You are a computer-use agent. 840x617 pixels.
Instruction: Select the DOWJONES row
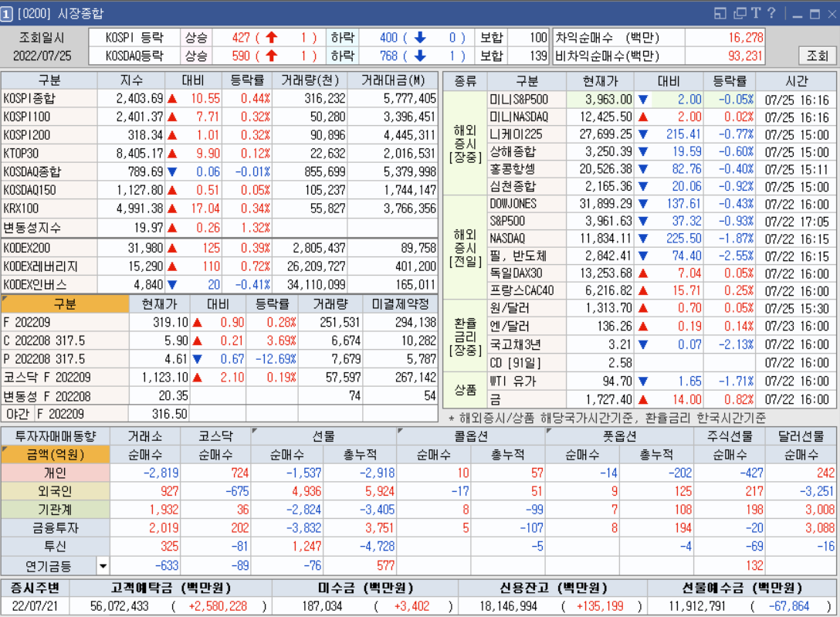click(x=662, y=204)
